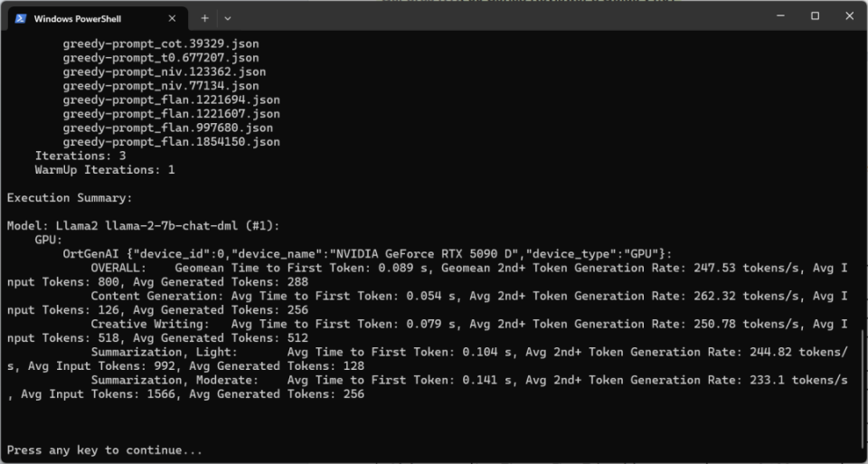Click the "Execution Summary:" heading text

(x=69, y=197)
